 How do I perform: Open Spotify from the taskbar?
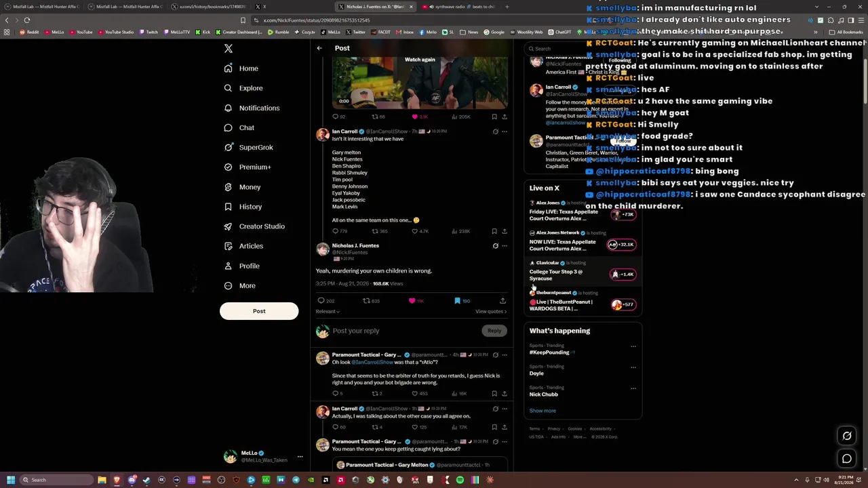460,480
